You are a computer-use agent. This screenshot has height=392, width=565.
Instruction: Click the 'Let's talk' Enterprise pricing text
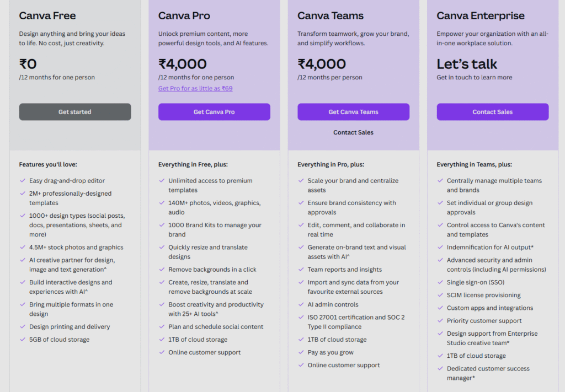[x=467, y=64]
